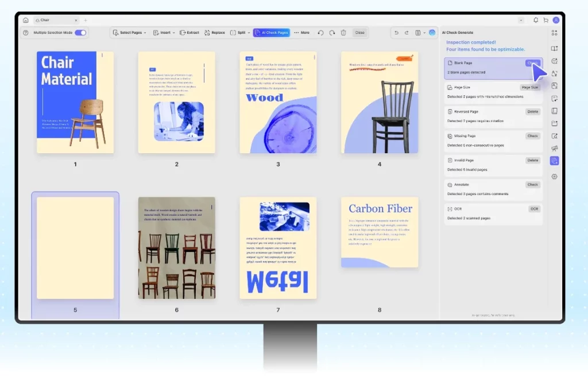Expand the Split dropdown menu
Image resolution: width=588 pixels, height=377 pixels.
(240, 33)
